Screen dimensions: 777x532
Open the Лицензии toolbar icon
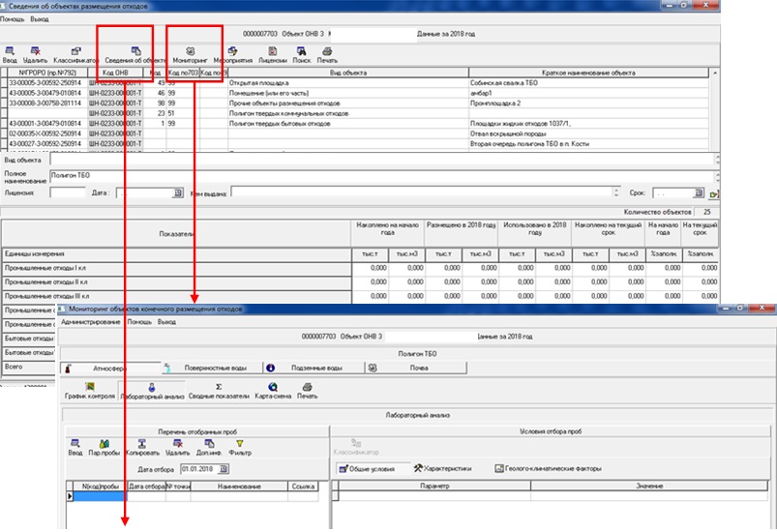click(x=273, y=53)
